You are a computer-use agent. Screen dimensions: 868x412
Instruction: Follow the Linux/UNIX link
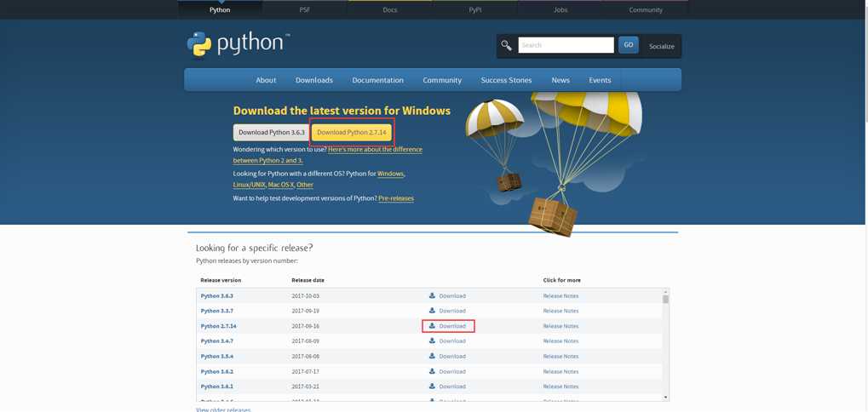[x=249, y=185]
